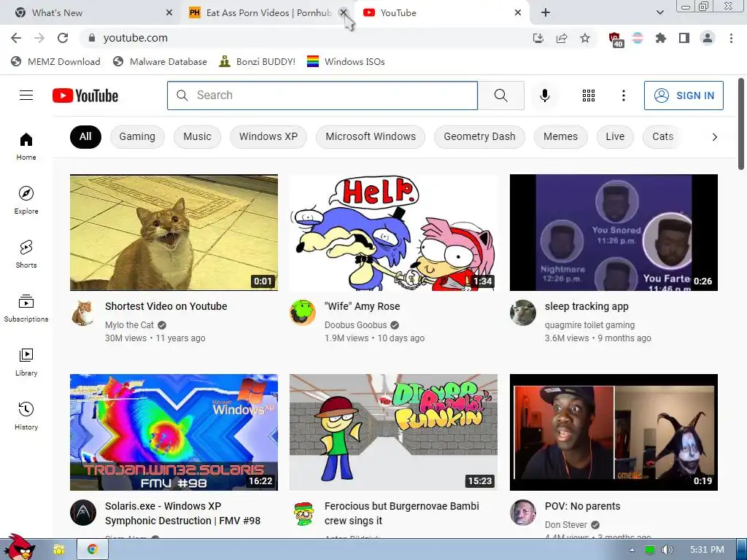
Task: Open the tab search dropdown
Action: click(659, 13)
